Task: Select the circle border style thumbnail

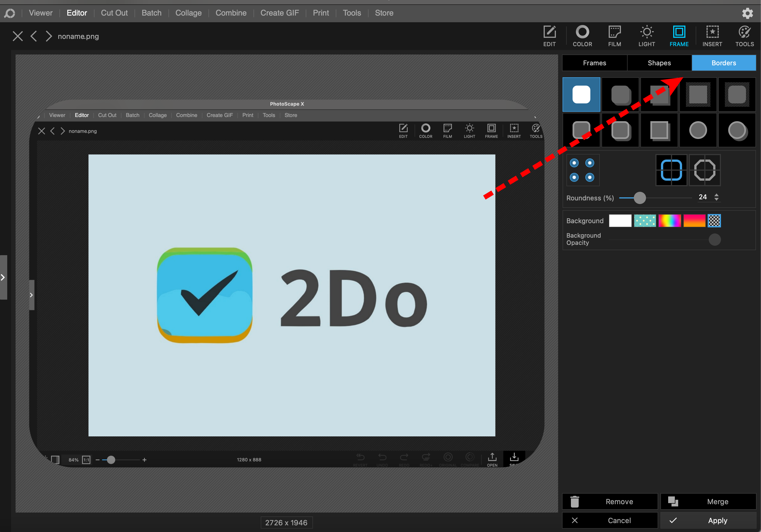Action: click(698, 130)
